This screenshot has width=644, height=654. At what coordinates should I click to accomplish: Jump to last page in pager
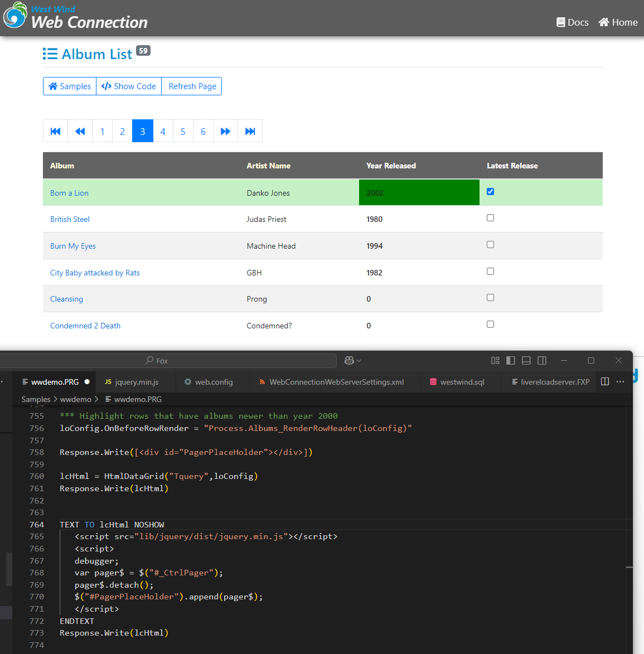tap(250, 132)
